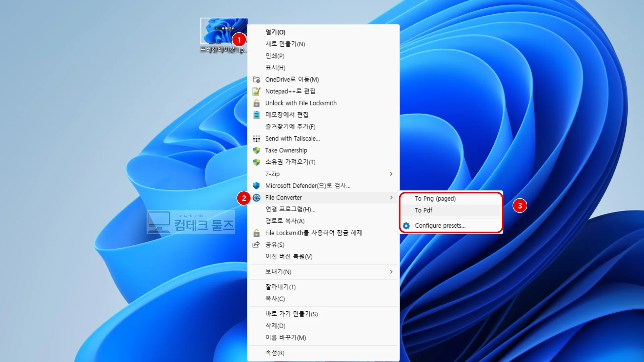Click the lock icon beside File Locksmith를 사용하여 잠금 해제
Screen dimensions: 644x362
tap(256, 233)
